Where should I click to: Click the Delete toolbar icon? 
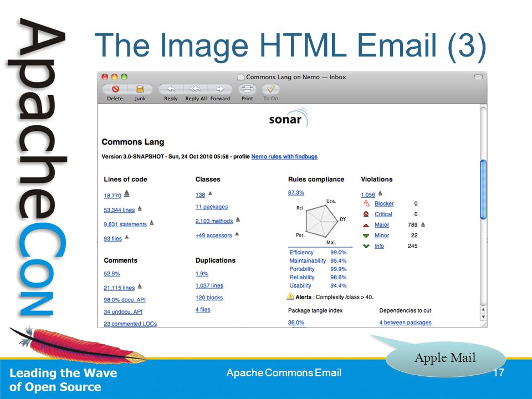[115, 89]
